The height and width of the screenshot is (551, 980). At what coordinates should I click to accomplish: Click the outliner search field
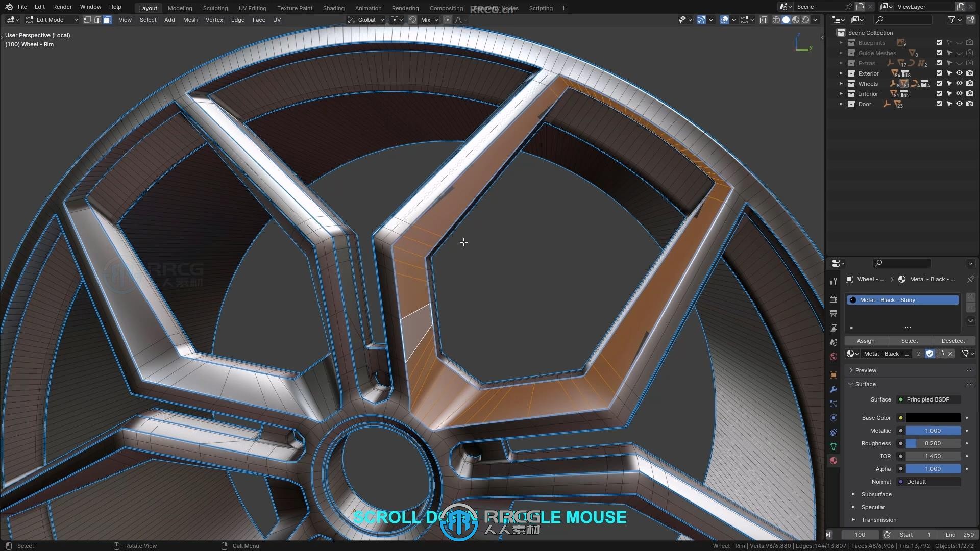902,20
